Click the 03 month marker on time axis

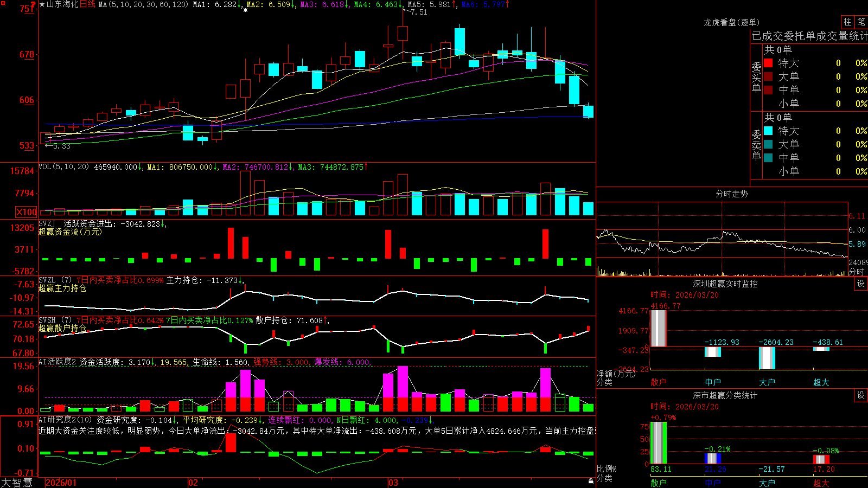click(393, 483)
